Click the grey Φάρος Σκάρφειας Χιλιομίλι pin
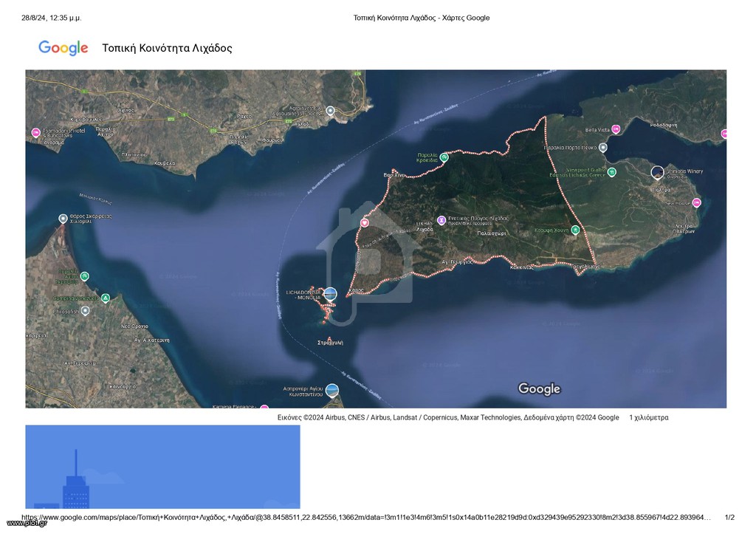The height and width of the screenshot is (534, 756). coord(63,219)
